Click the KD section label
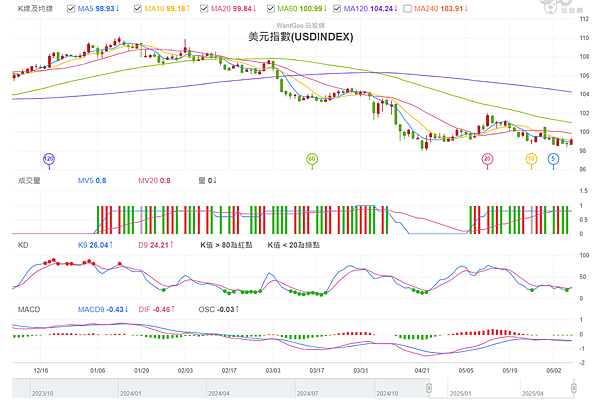The image size is (600, 400). [23, 245]
